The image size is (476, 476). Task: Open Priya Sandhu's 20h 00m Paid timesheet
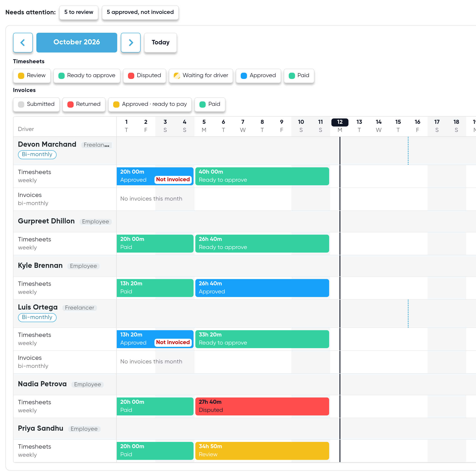tap(155, 451)
